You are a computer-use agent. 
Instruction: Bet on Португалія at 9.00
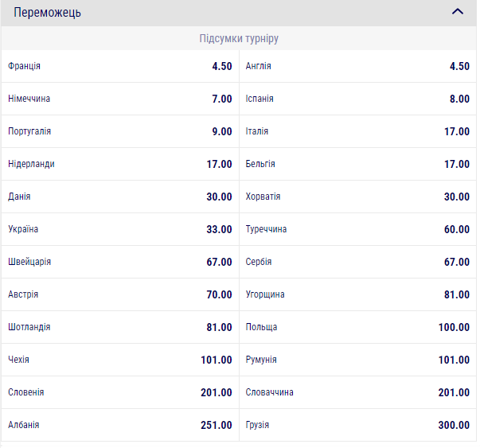(x=120, y=131)
